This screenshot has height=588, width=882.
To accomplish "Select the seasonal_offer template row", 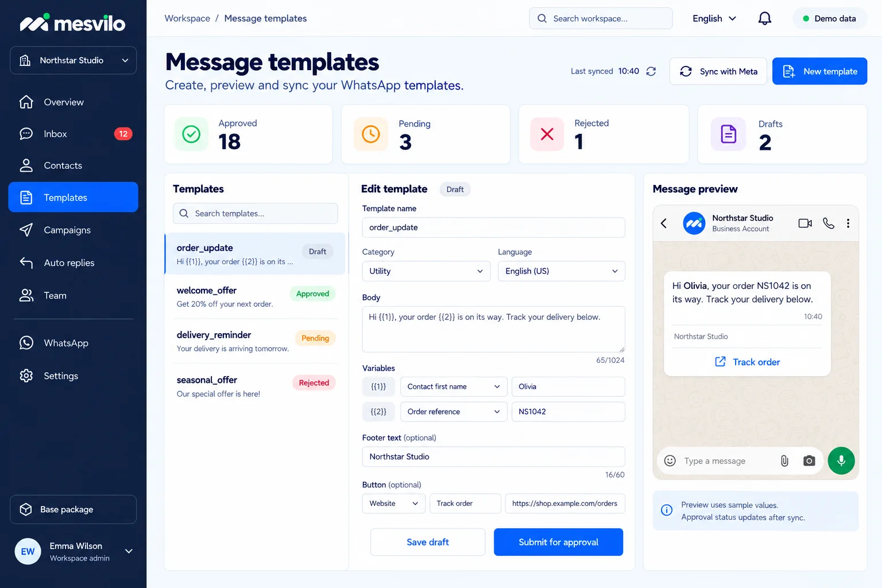I will 256,386.
